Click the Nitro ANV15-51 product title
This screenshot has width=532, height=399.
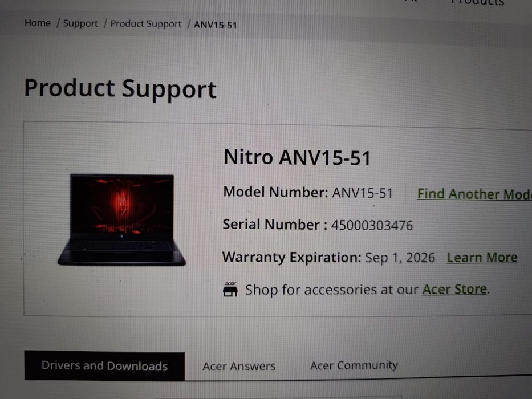pos(297,157)
